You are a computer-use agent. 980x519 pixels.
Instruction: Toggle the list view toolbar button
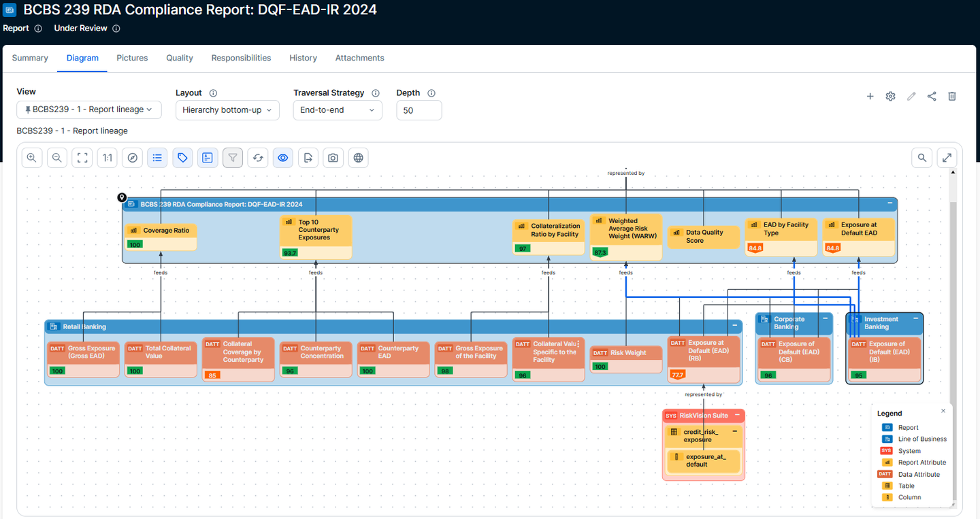pos(157,158)
